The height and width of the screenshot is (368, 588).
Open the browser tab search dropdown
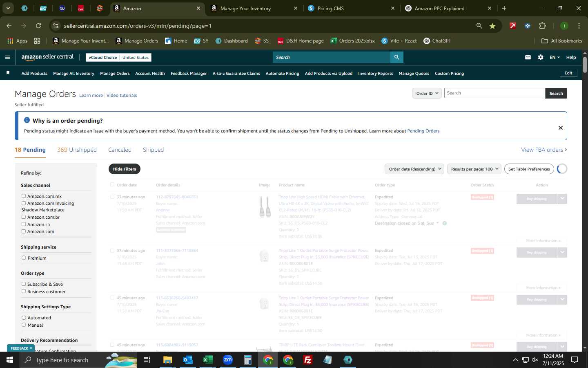[x=8, y=8]
